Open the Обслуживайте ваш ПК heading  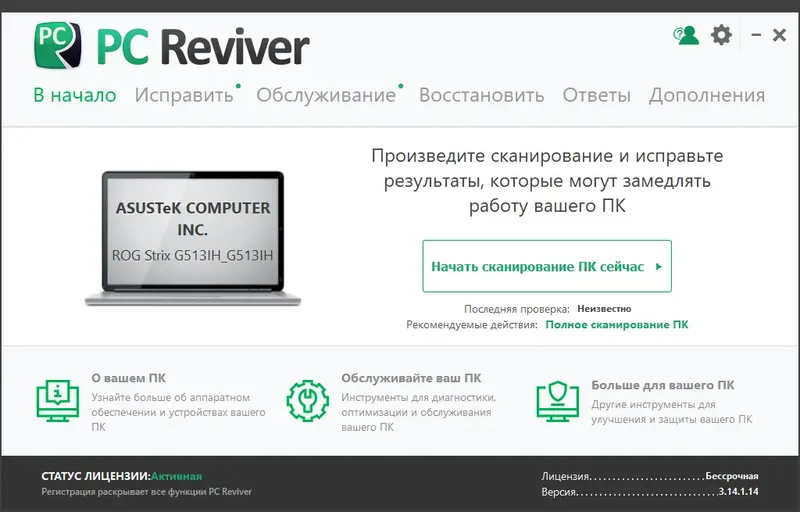pos(411,378)
